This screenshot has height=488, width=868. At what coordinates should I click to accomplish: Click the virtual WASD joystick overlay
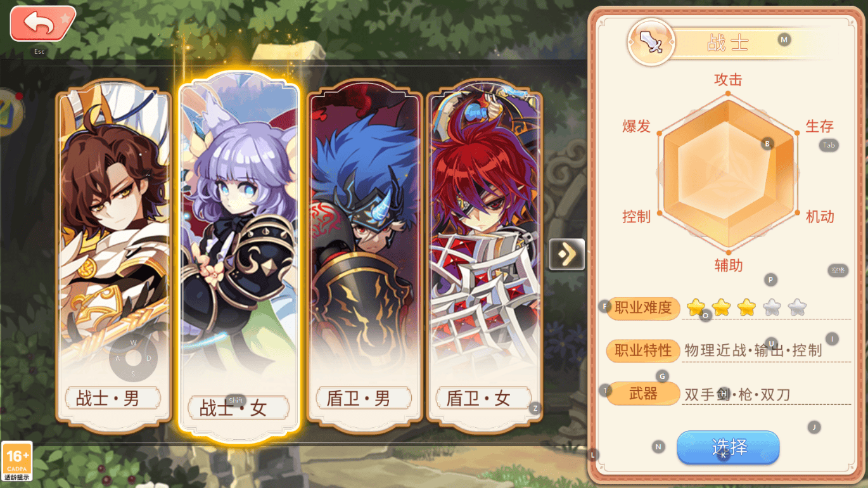pyautogui.click(x=133, y=358)
